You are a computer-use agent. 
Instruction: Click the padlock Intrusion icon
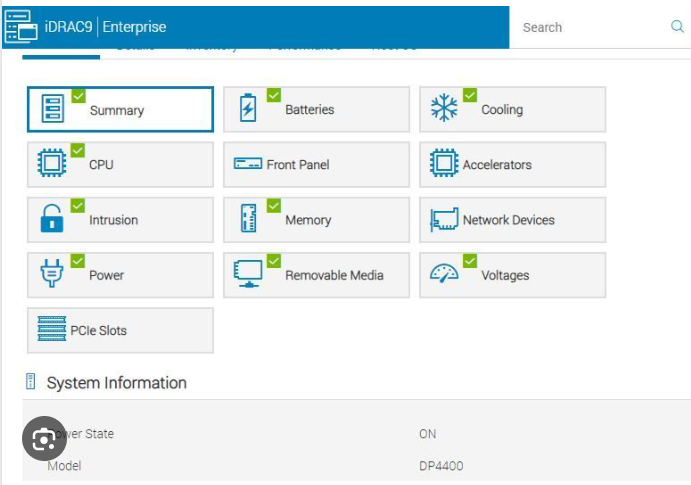click(52, 220)
